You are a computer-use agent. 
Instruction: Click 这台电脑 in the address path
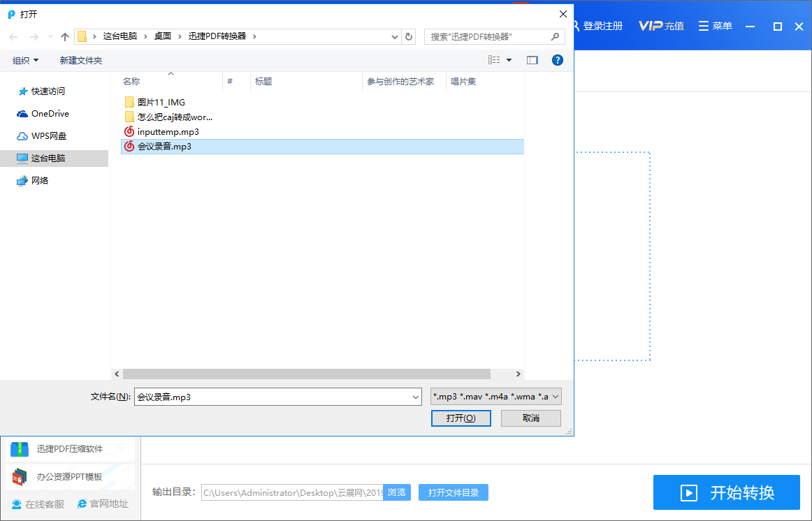click(120, 36)
